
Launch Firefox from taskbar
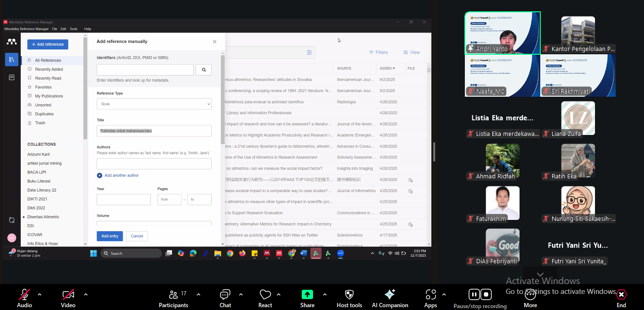coord(242,253)
